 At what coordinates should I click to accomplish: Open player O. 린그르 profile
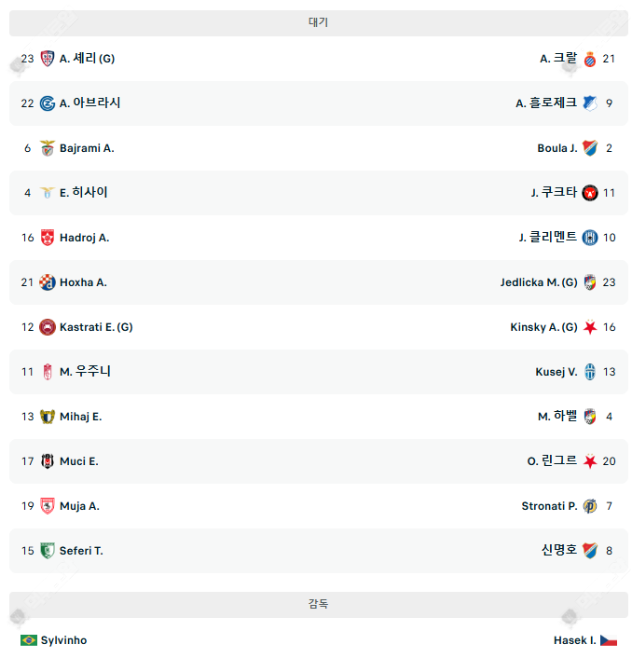[552, 461]
